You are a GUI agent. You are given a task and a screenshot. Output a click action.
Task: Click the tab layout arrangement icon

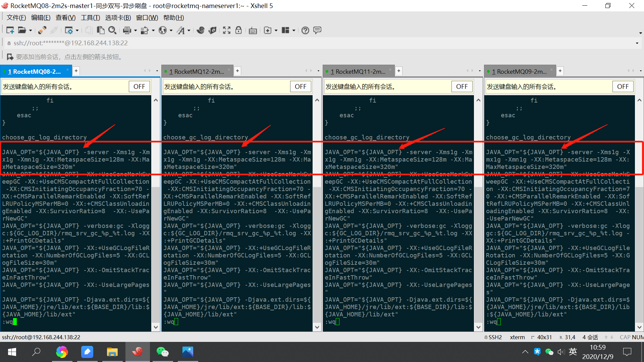(x=285, y=30)
